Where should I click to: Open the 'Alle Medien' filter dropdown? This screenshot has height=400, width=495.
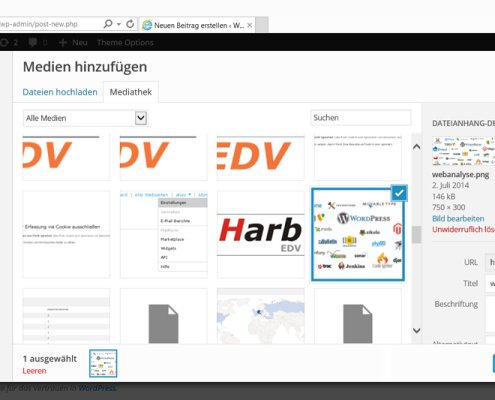pyautogui.click(x=86, y=118)
